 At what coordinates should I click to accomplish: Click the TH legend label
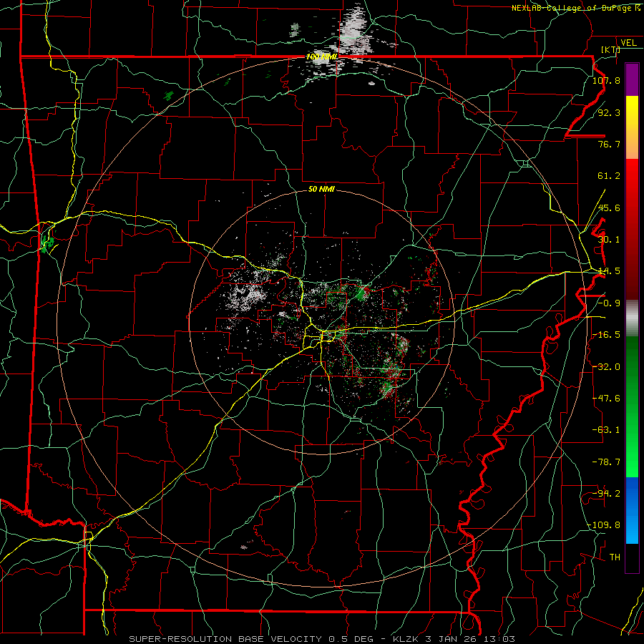[x=615, y=557]
